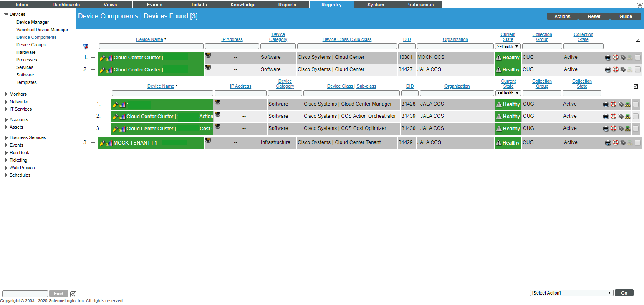Screen dimensions: 644x305
Task: Switch to the Preferences tab
Action: point(420,5)
